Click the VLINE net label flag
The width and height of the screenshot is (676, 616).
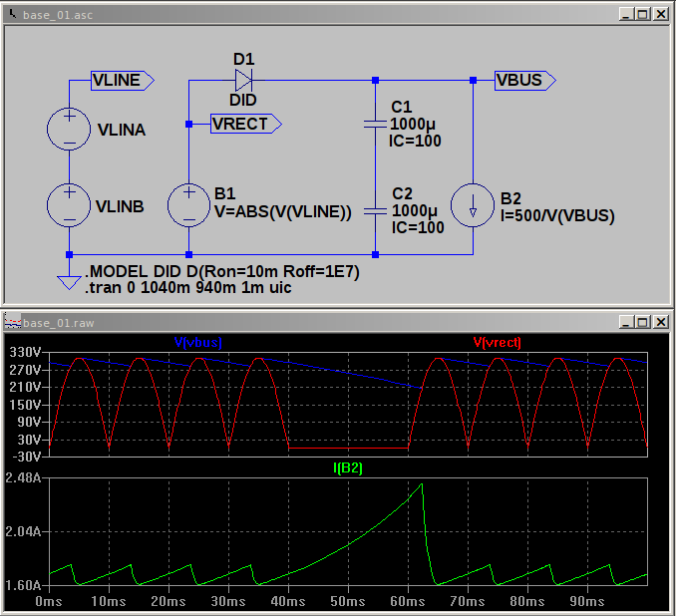click(x=123, y=80)
